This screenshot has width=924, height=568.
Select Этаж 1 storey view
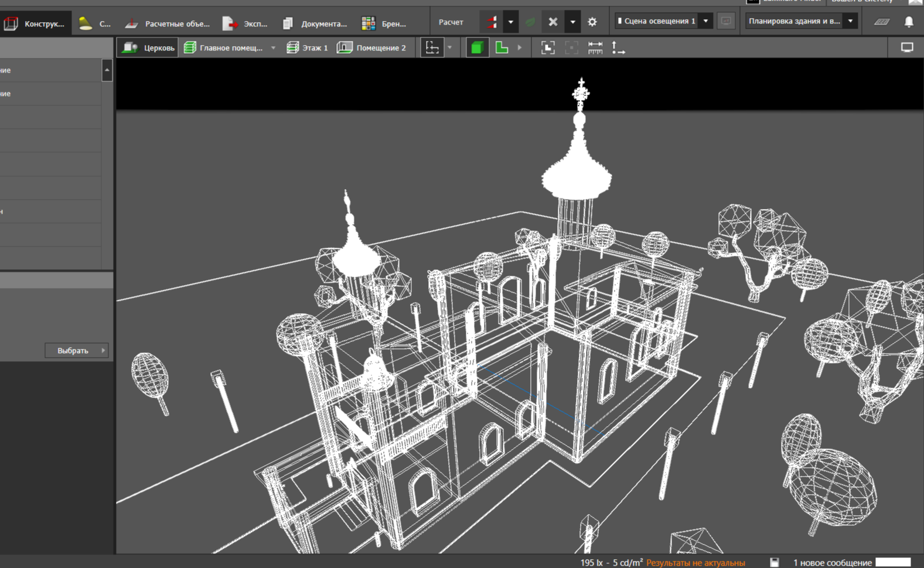point(307,48)
